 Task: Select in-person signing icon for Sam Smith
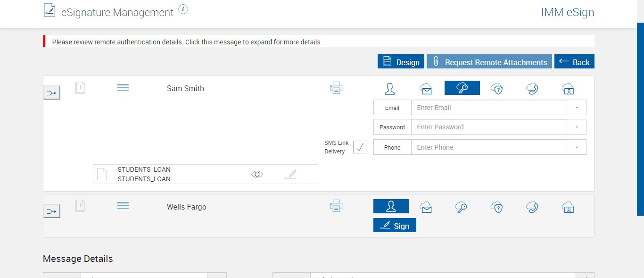click(x=390, y=88)
